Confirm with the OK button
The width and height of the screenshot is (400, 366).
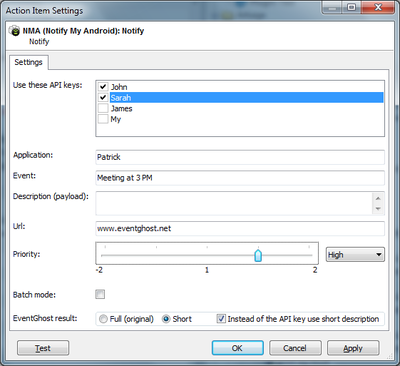[x=238, y=348]
